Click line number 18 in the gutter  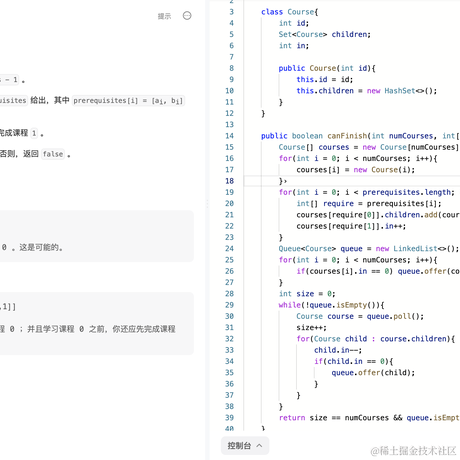coord(229,181)
